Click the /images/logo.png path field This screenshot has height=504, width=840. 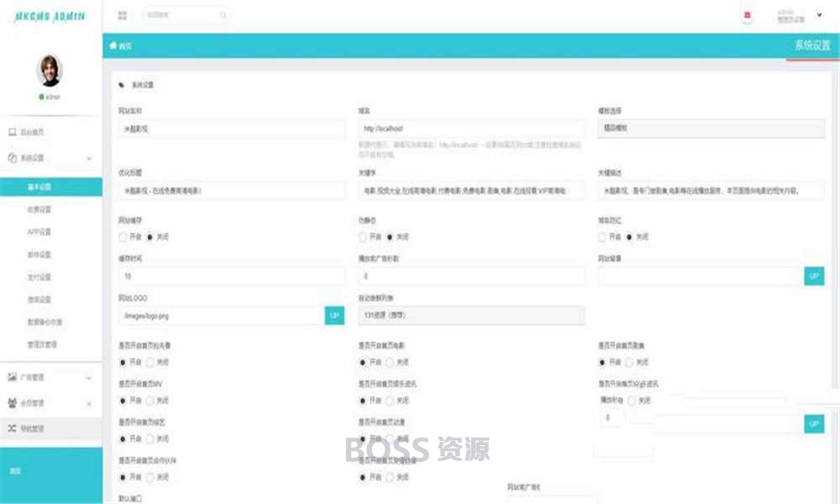coord(222,316)
